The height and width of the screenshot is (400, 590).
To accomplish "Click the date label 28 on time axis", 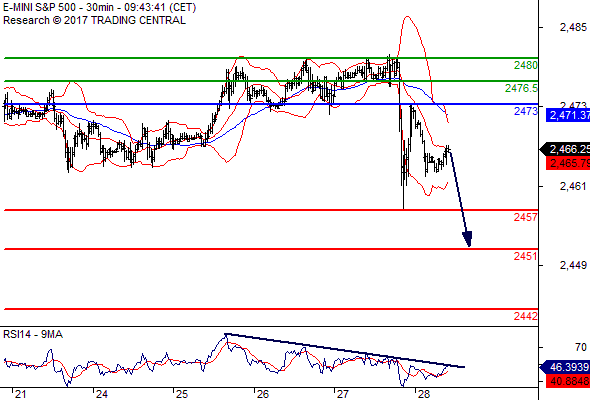I will (424, 394).
